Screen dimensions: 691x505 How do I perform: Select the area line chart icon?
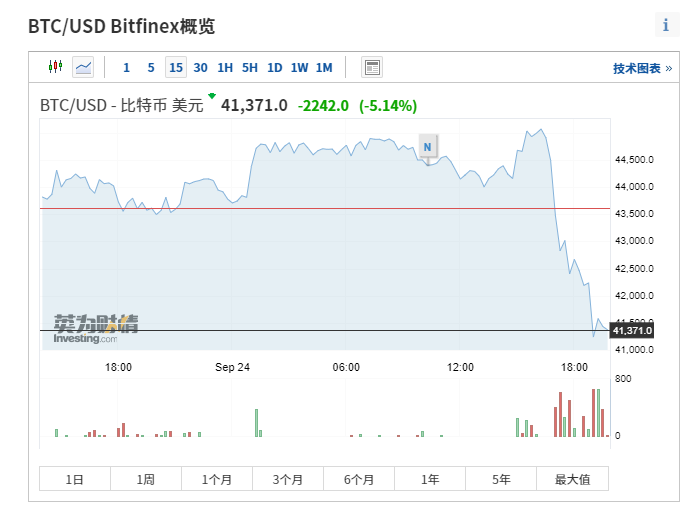pos(83,67)
